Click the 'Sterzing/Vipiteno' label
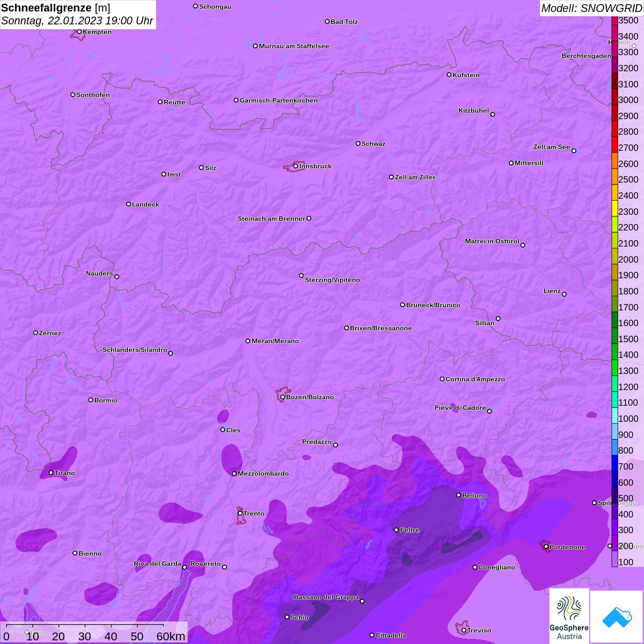 pyautogui.click(x=333, y=280)
